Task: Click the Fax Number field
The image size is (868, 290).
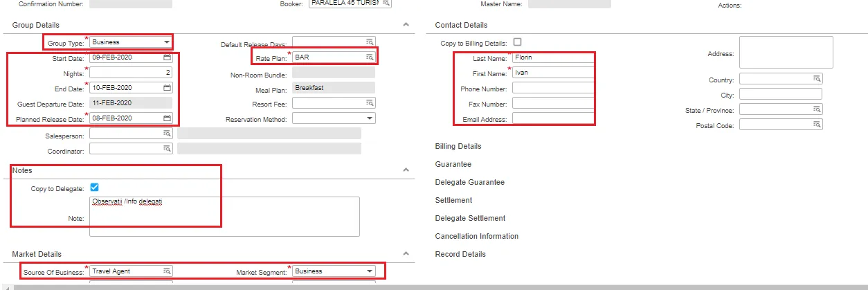Action: pos(554,103)
